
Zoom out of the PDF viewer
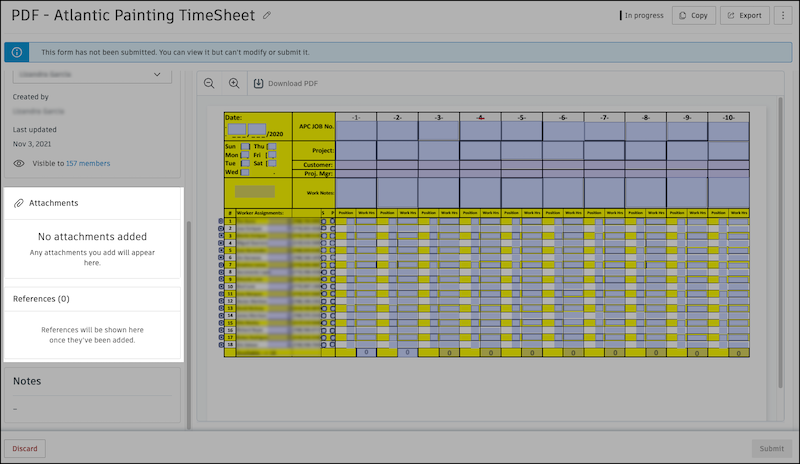tap(209, 83)
